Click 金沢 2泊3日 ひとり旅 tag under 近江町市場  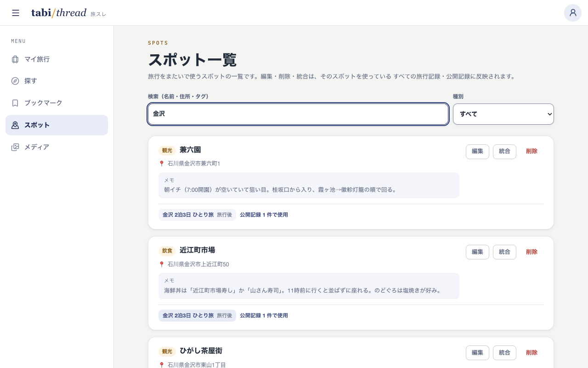pos(197,316)
